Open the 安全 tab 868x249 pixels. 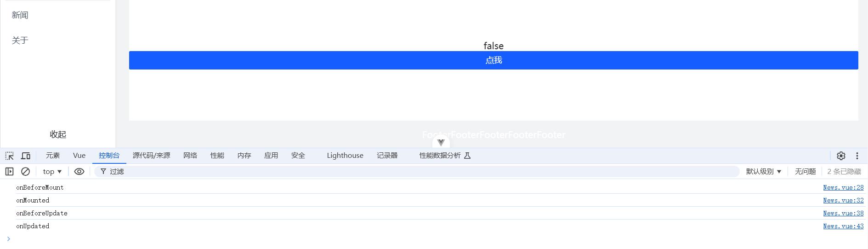point(298,156)
